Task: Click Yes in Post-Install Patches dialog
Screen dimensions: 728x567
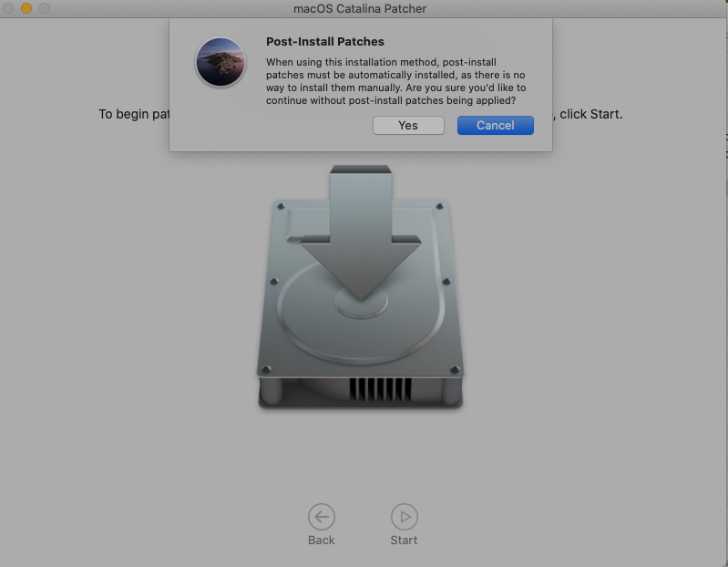Action: tap(408, 126)
